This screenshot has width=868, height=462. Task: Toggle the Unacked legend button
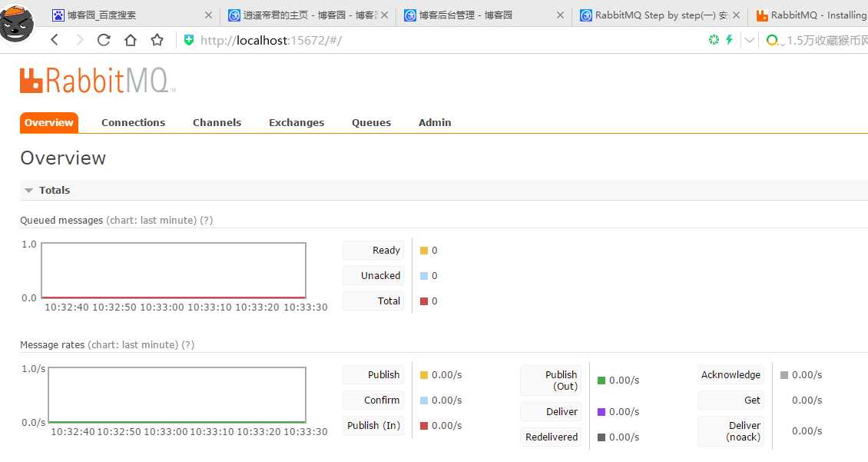point(373,275)
